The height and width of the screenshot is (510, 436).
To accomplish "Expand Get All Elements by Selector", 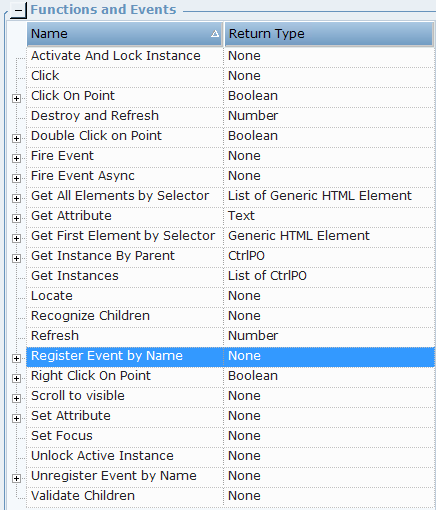I will pos(16,198).
